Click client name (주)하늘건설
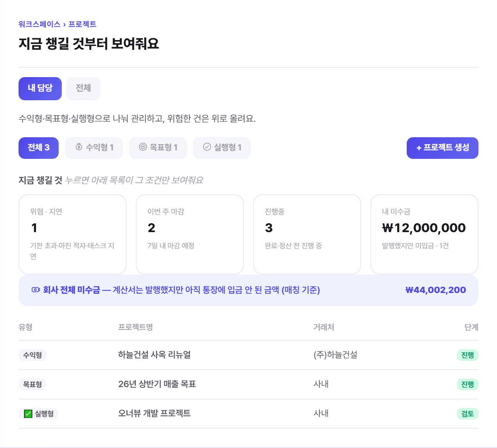Viewport: 497px width, 448px height. (x=335, y=355)
